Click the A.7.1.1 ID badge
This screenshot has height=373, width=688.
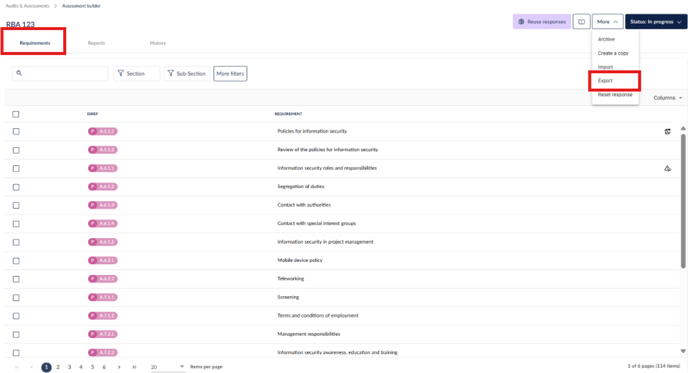(x=103, y=297)
